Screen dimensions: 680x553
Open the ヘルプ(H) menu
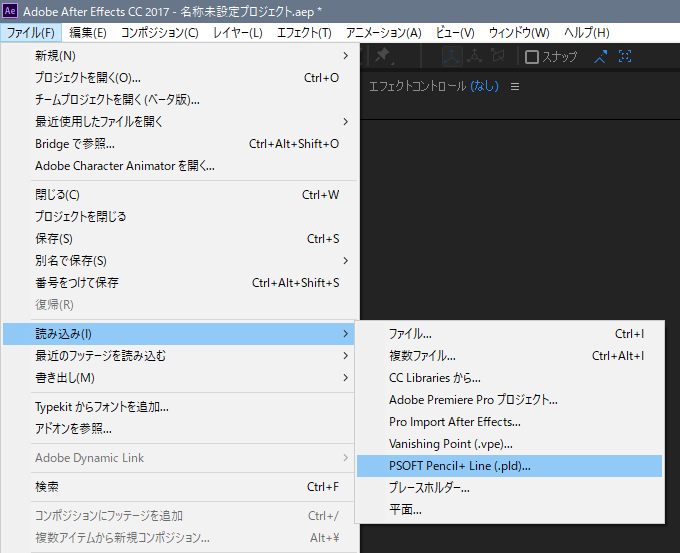(x=587, y=33)
